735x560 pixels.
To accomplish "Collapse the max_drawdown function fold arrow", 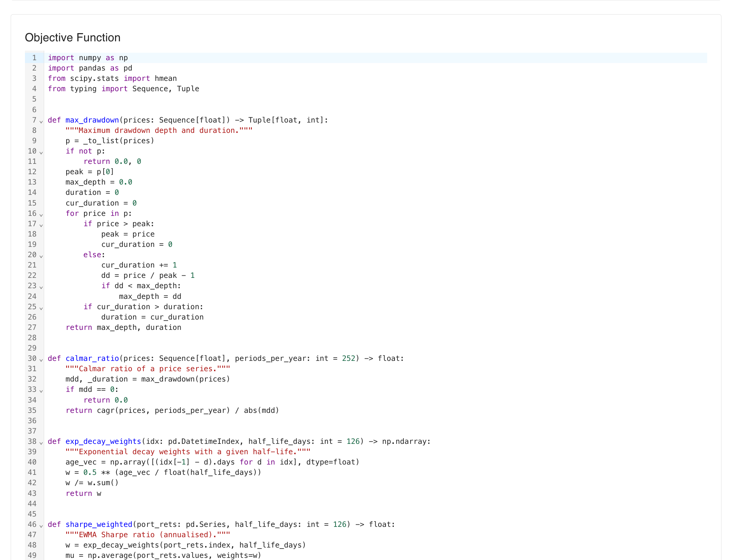I will coord(41,121).
